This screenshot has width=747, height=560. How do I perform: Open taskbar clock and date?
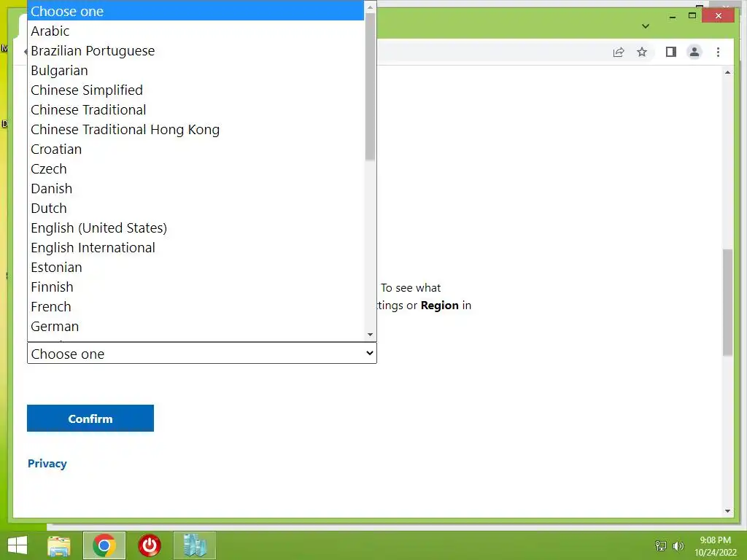(x=715, y=546)
